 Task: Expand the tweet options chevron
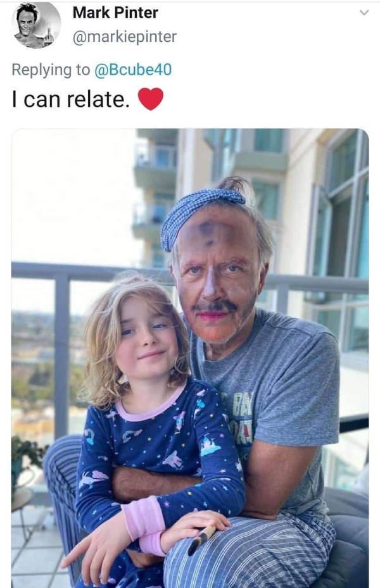tap(364, 13)
